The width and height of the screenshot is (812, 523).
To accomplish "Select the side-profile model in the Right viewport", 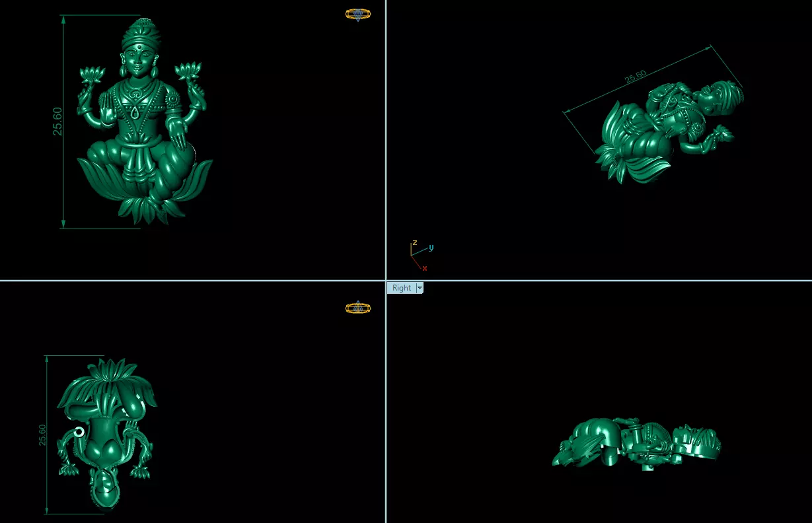I will click(636, 444).
